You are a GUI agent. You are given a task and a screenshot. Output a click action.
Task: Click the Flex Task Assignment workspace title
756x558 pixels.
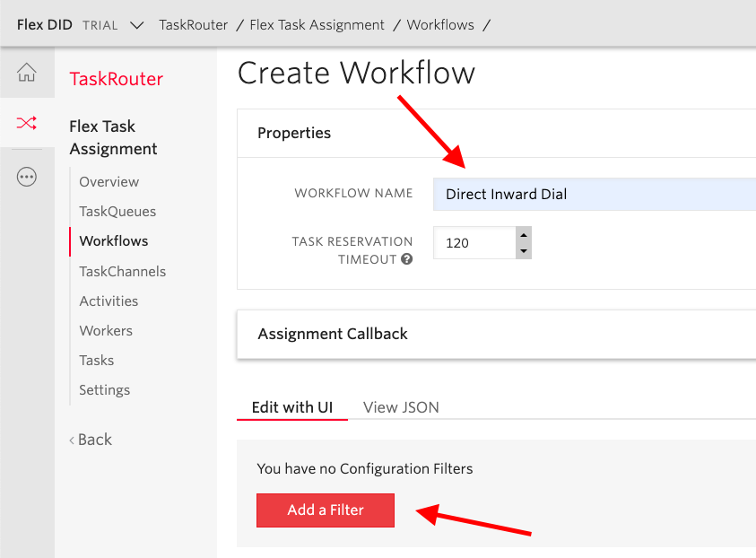point(113,137)
